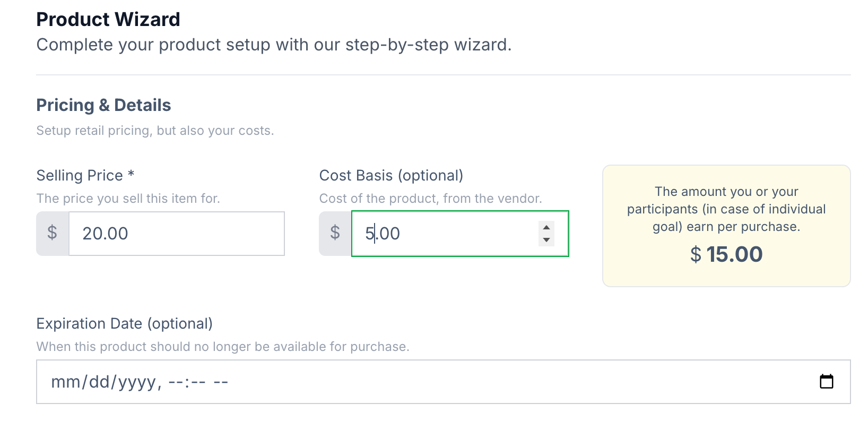Click the earn per purchase description text

pos(726,209)
